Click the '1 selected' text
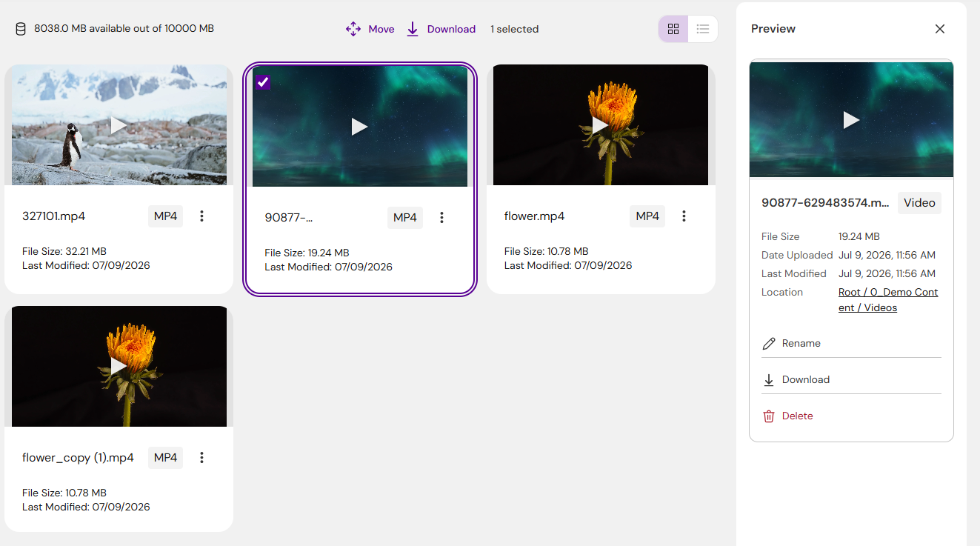Image resolution: width=980 pixels, height=546 pixels. (514, 29)
